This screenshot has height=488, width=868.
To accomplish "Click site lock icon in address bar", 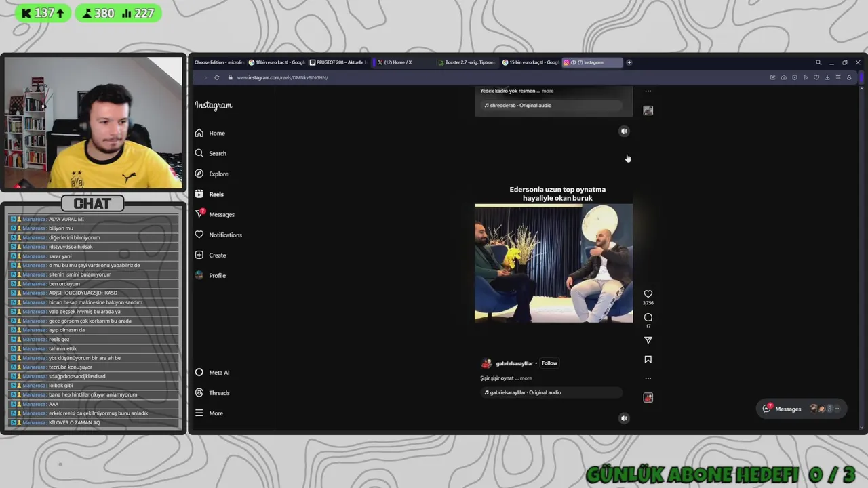I will pos(230,77).
